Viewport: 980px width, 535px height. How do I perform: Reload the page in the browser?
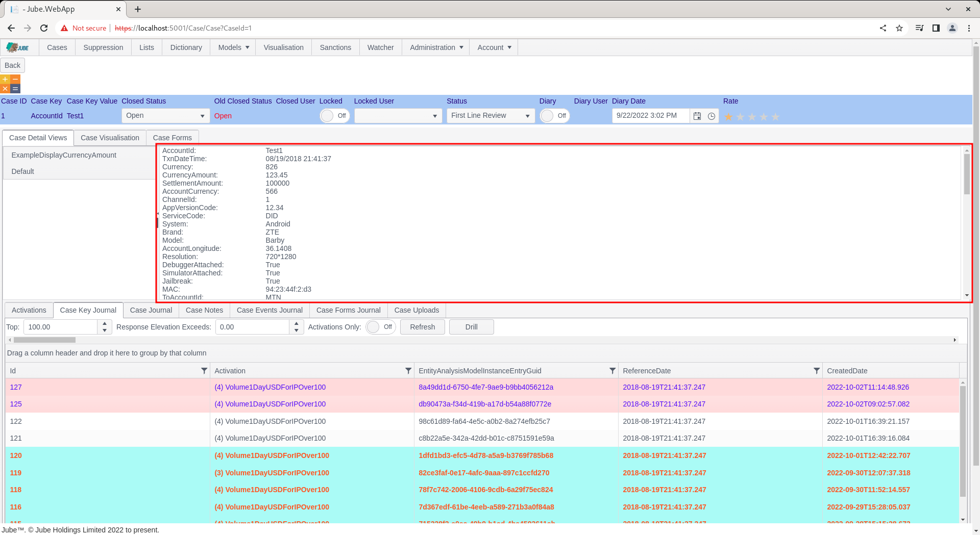coord(44,28)
